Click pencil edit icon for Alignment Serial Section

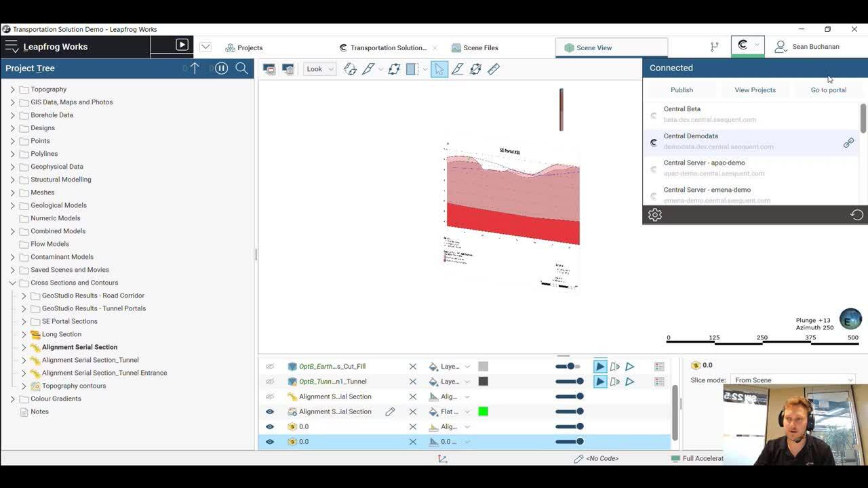click(390, 411)
